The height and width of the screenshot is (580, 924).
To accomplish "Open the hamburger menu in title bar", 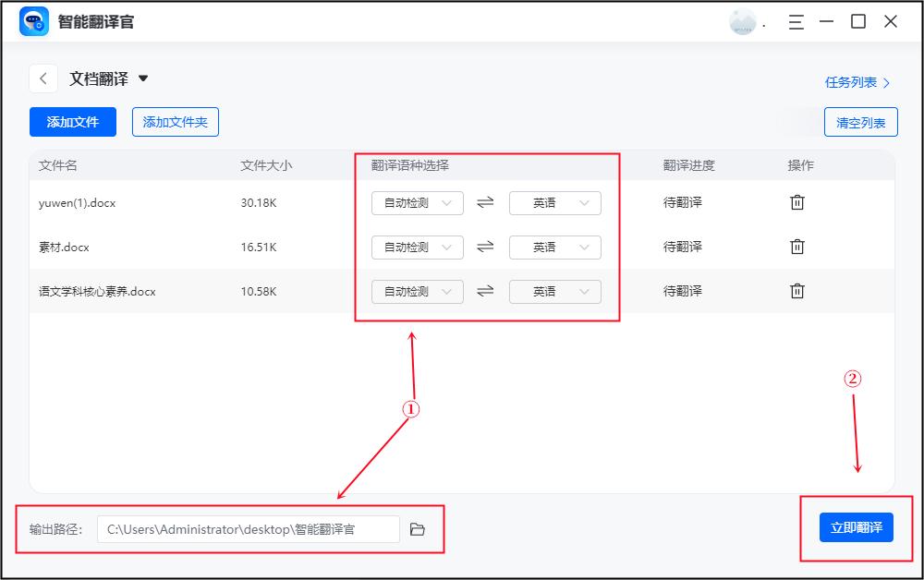I will (x=796, y=21).
